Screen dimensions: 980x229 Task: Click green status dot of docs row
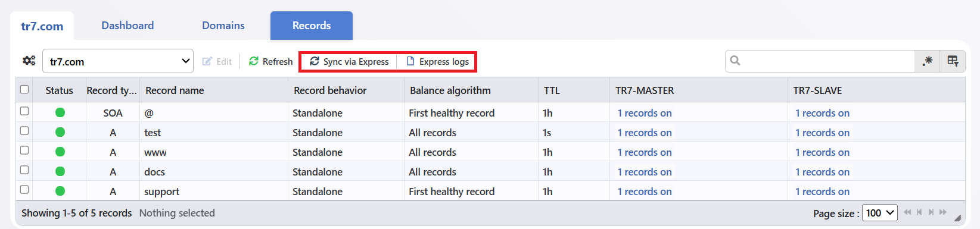click(x=60, y=171)
